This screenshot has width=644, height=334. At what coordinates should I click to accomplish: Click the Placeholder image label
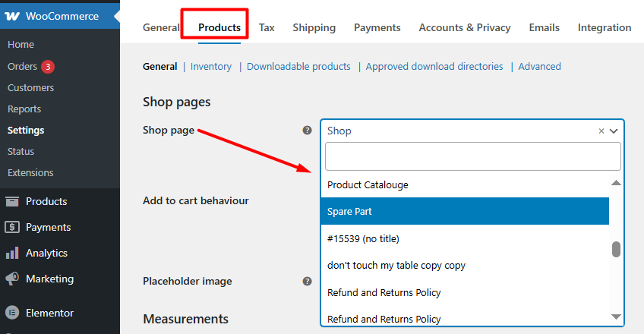coord(188,281)
